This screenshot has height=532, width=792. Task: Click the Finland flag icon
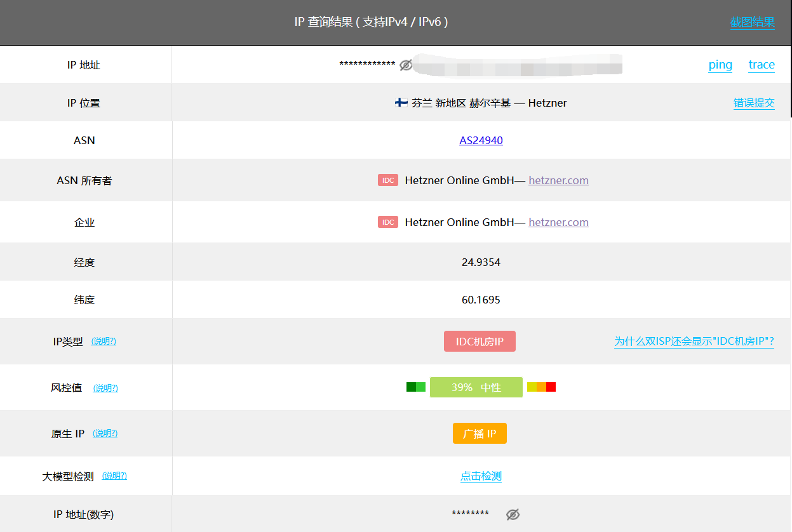pos(401,103)
